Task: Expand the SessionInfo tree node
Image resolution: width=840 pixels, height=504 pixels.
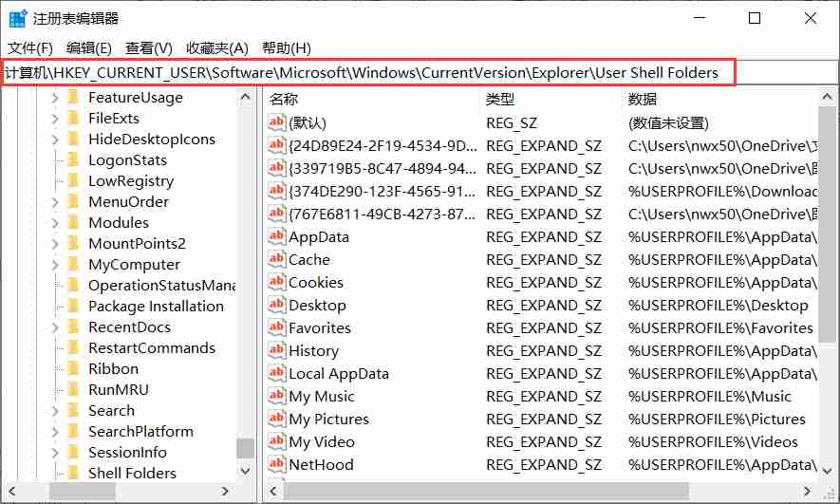Action: click(55, 453)
